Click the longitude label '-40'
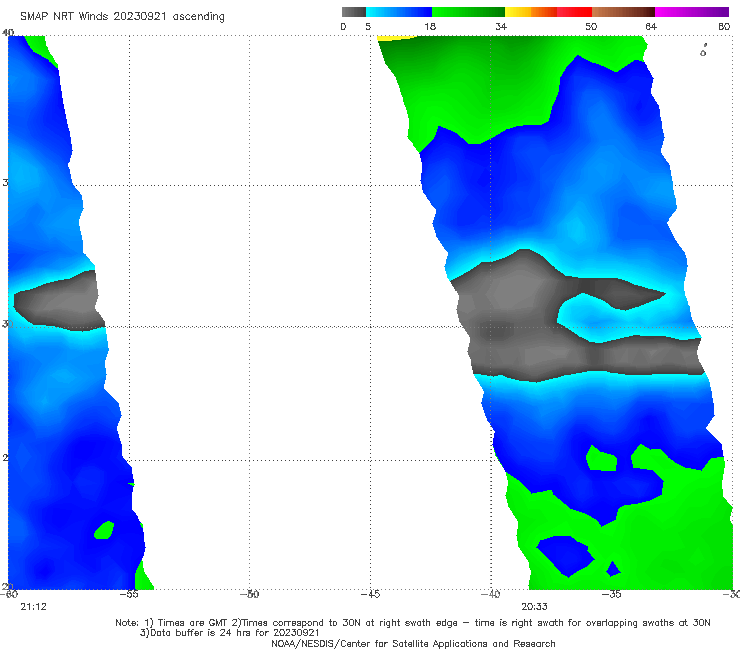The height and width of the screenshot is (650, 740). click(x=491, y=594)
